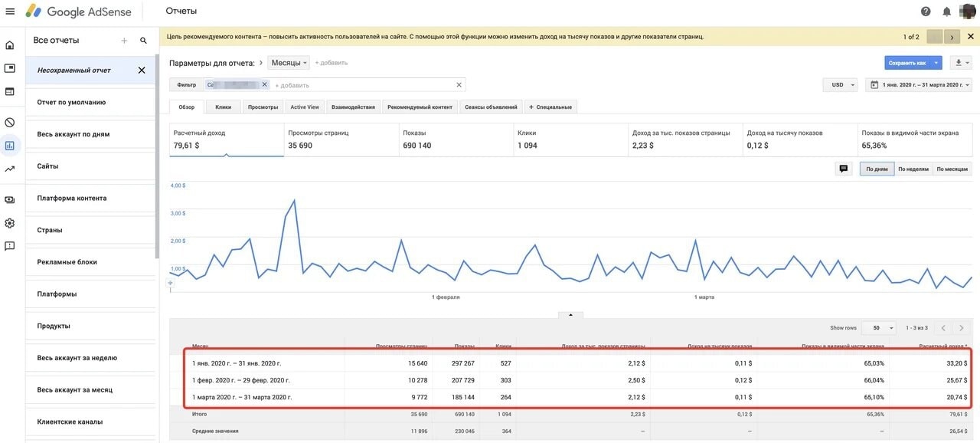Select 'По дням' chart granularity
This screenshot has width=980, height=443.
(877, 169)
